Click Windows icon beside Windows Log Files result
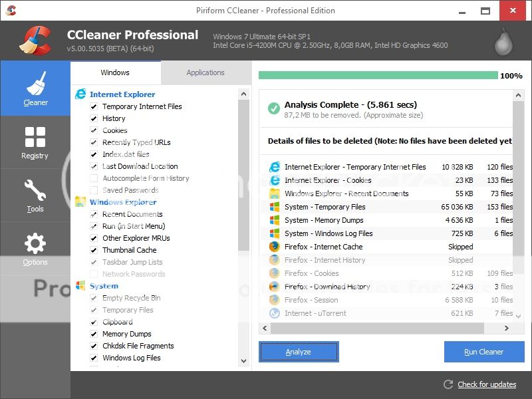Image resolution: width=532 pixels, height=399 pixels. pos(275,233)
